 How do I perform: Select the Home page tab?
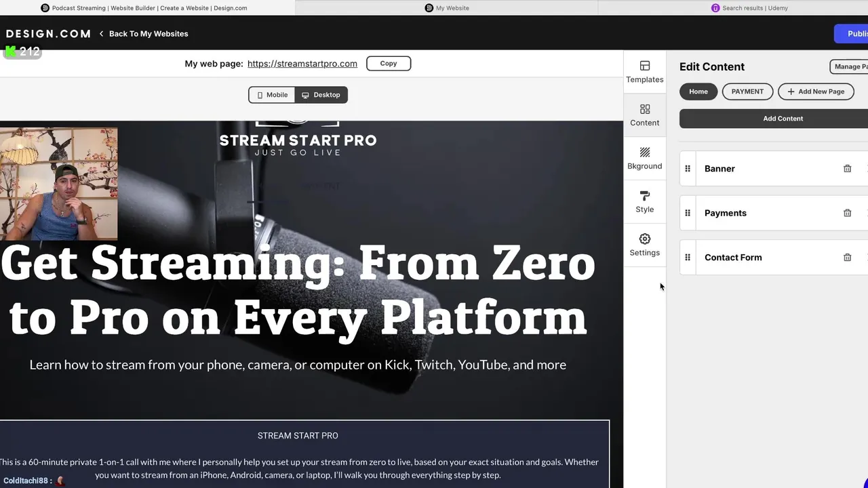[x=698, y=91]
